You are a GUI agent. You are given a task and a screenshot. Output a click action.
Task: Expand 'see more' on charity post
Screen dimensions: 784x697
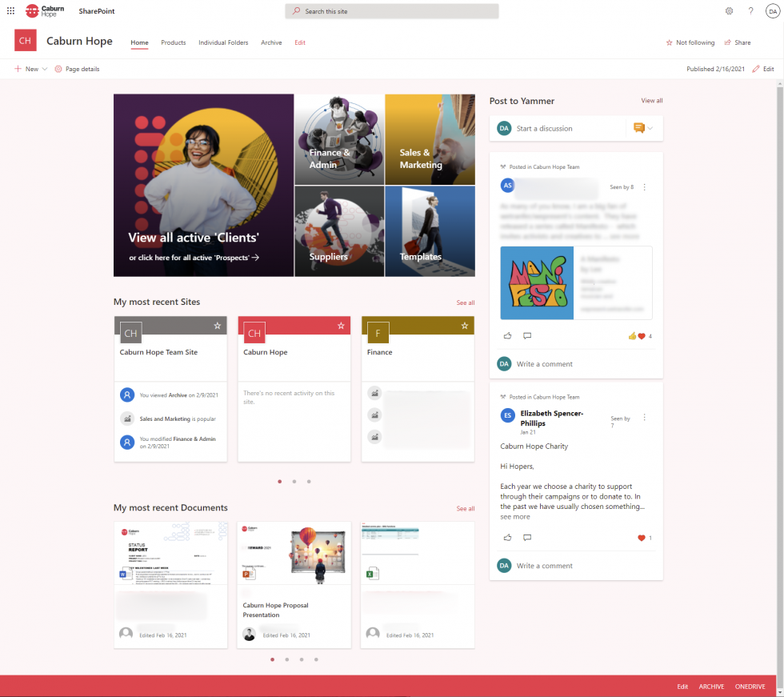point(515,517)
